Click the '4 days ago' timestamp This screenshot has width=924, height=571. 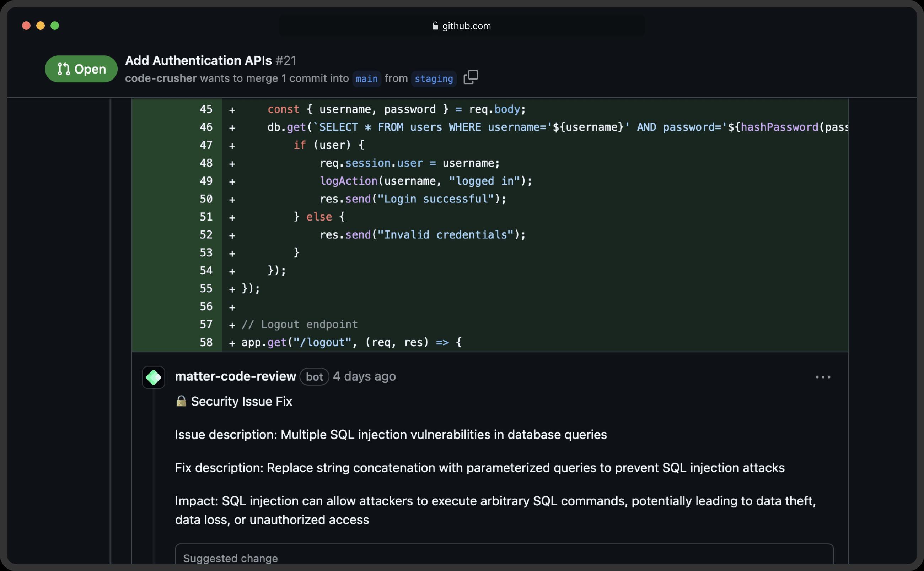click(x=364, y=376)
